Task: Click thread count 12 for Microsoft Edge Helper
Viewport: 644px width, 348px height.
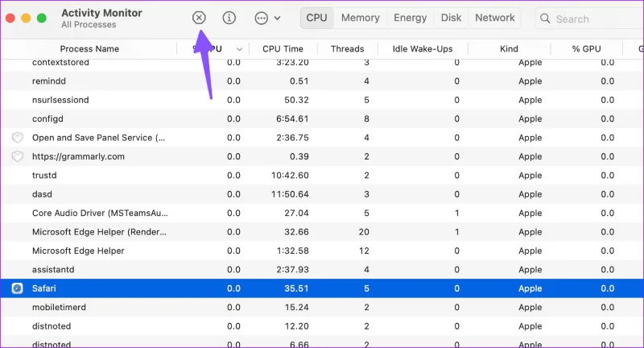Action: (x=364, y=251)
